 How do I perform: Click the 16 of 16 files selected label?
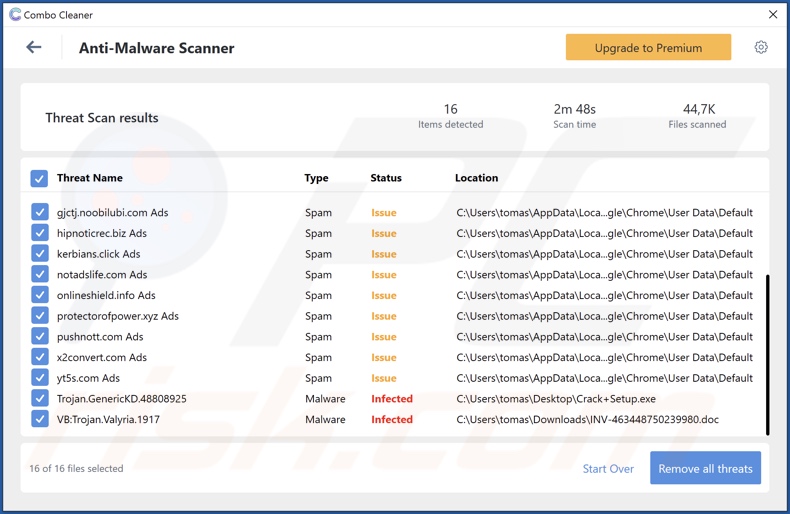[76, 468]
